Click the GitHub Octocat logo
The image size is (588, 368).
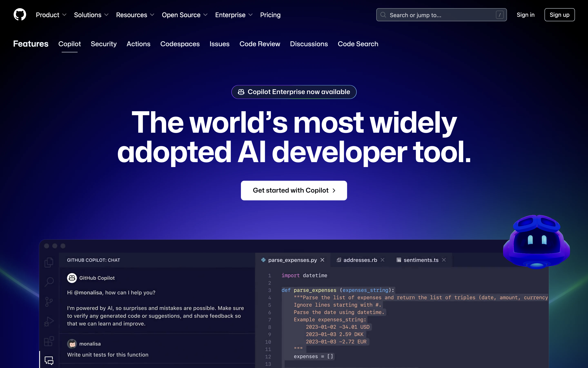pyautogui.click(x=20, y=15)
